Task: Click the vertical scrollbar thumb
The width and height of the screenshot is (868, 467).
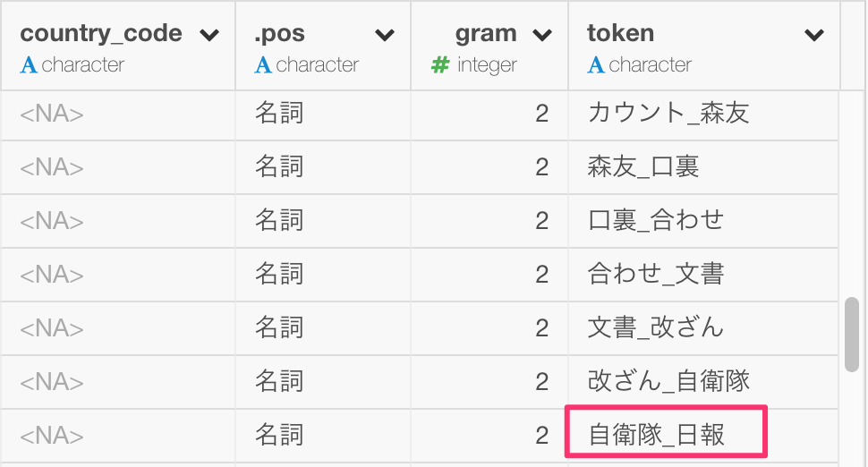Action: tap(851, 335)
